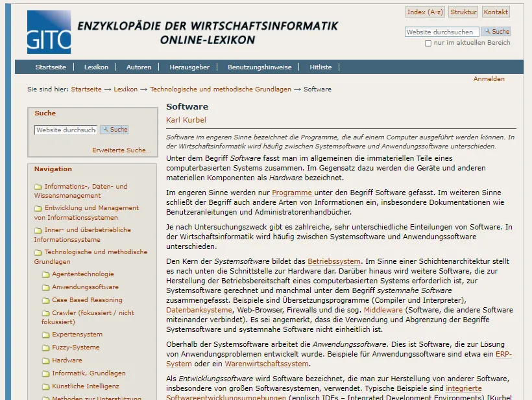Open the Lexikon menu item
The image size is (532, 400).
[97, 67]
